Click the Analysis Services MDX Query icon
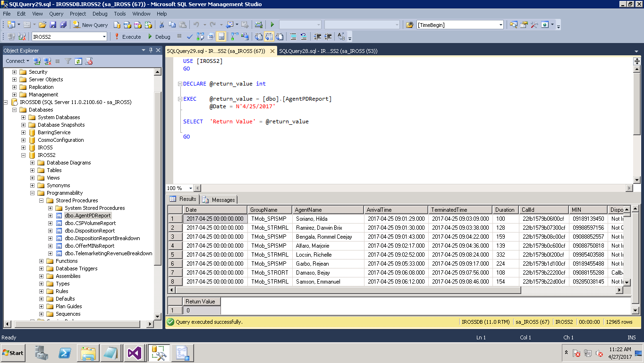 tap(127, 25)
